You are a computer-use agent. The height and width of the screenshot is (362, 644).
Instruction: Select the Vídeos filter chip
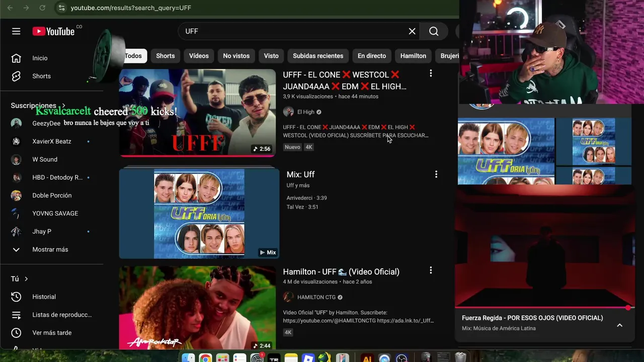point(199,56)
